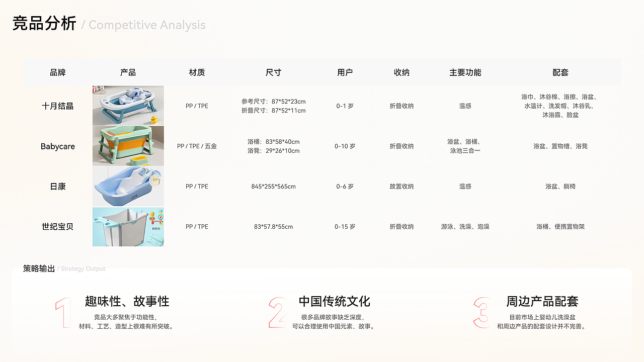Viewport: 644px width, 362px height.
Task: Click the 中国传统文化 strategy heading
Action: pyautogui.click(x=335, y=301)
